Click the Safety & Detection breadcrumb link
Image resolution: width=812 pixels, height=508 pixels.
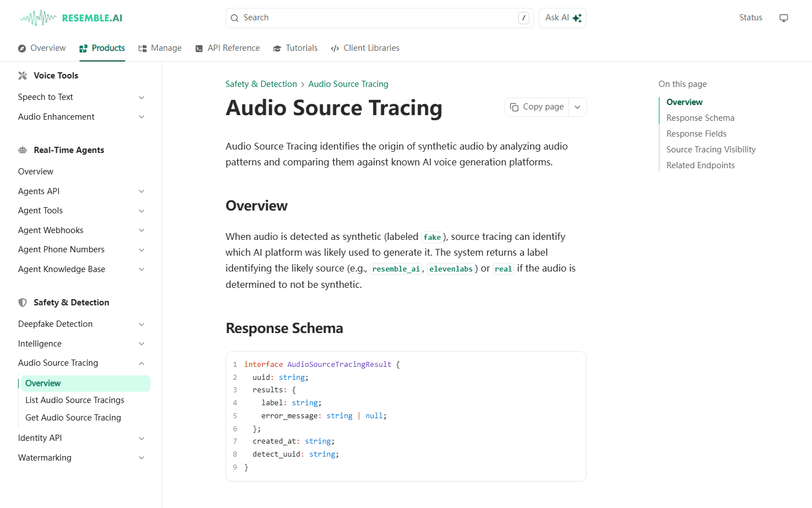261,84
